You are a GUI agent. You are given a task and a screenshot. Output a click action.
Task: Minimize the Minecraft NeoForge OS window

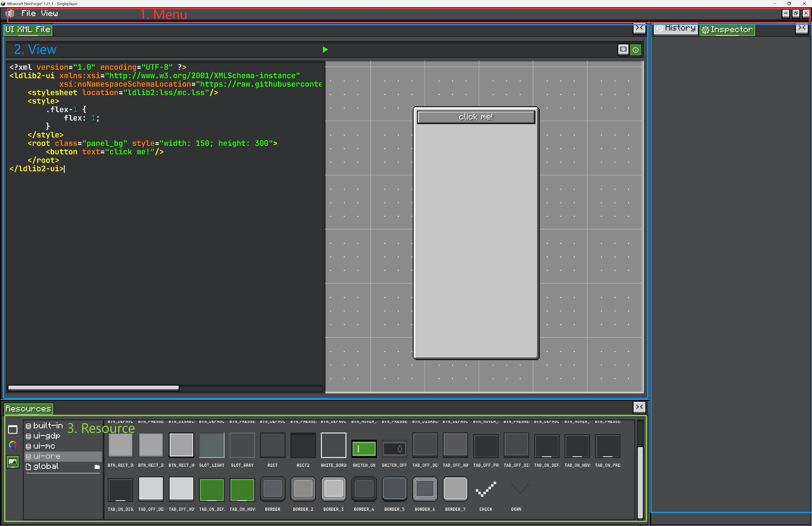775,3
